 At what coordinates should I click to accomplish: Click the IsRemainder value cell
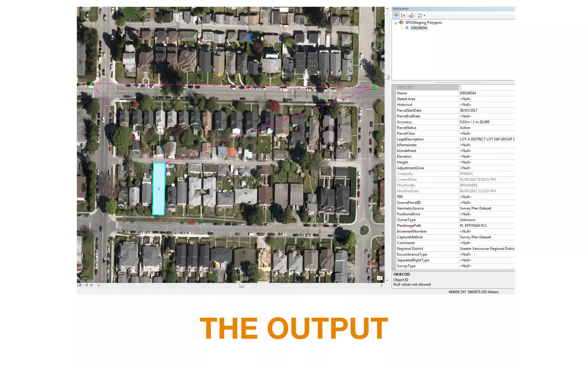click(487, 145)
